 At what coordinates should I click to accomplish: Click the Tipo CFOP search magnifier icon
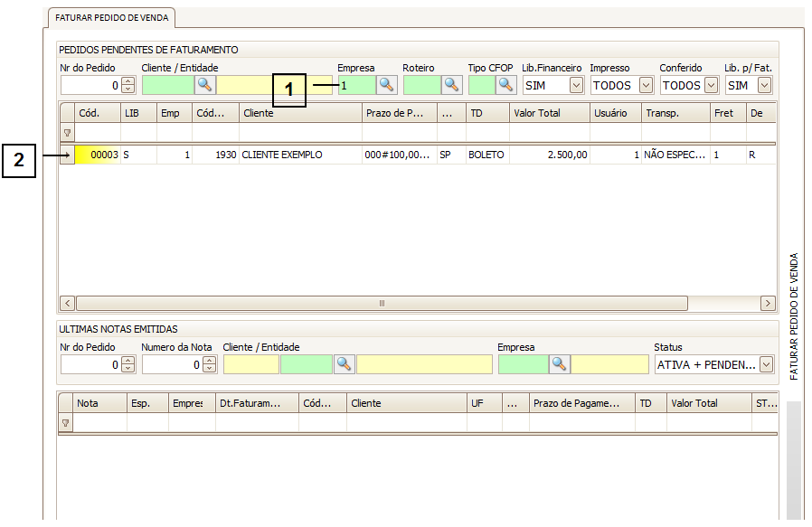[505, 85]
